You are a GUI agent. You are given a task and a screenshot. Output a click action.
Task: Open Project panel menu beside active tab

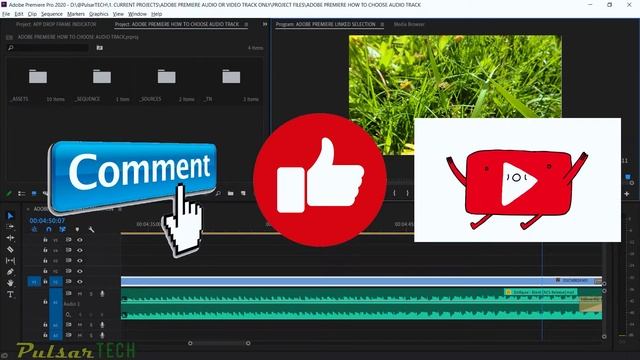246,24
